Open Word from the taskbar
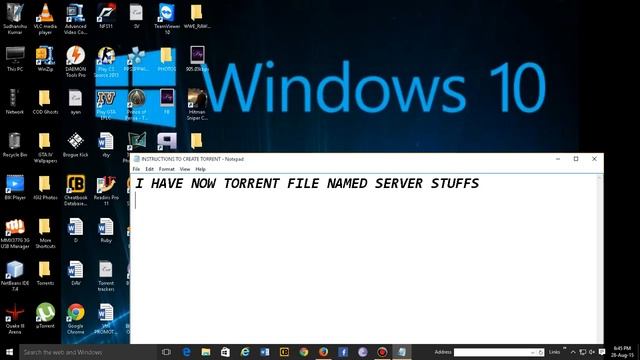This screenshot has height=360, width=640. click(264, 352)
